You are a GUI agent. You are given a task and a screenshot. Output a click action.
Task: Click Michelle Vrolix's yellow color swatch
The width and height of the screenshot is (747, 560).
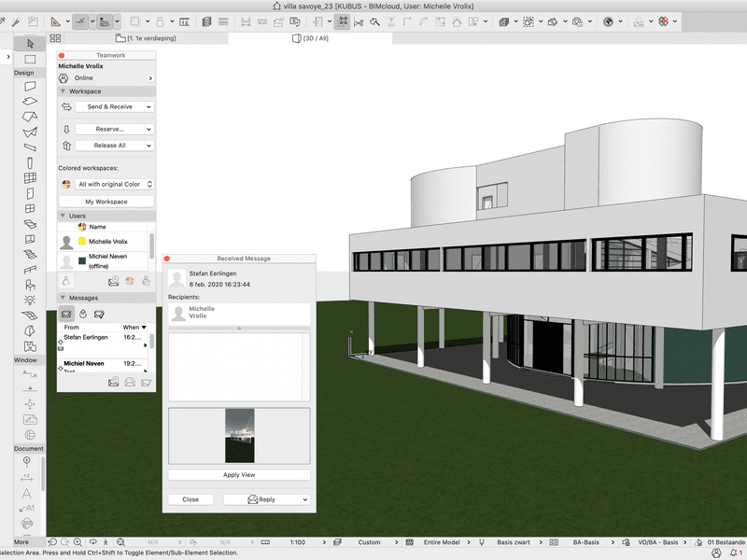point(82,242)
